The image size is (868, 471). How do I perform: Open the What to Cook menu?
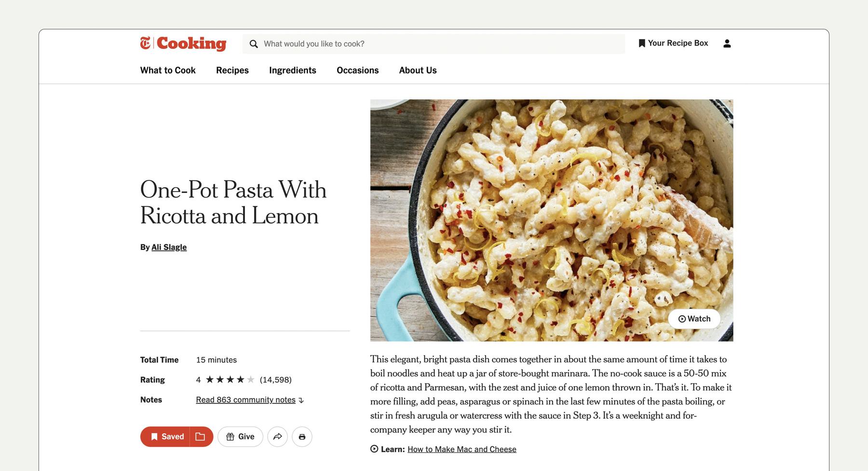point(168,70)
